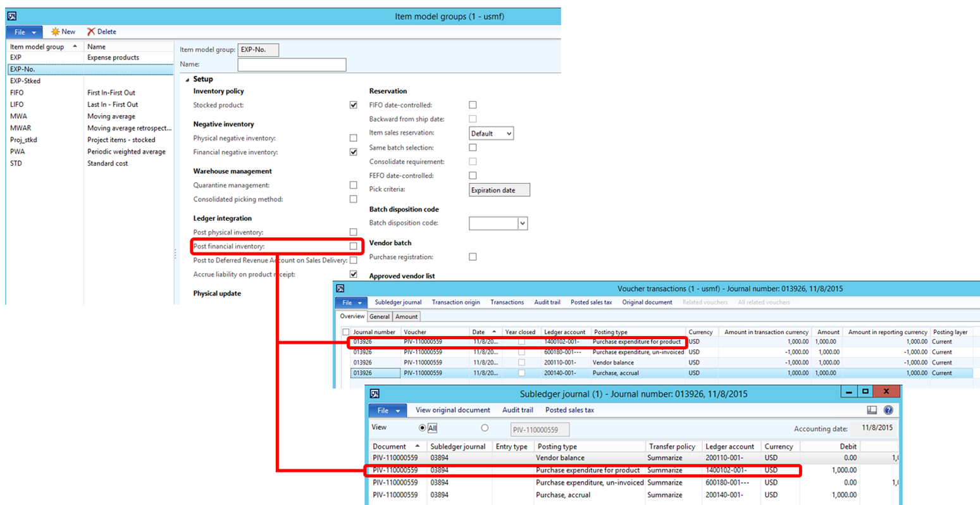Uncheck the Stocked product checkbox
Screen dimensions: 980x505
[353, 105]
